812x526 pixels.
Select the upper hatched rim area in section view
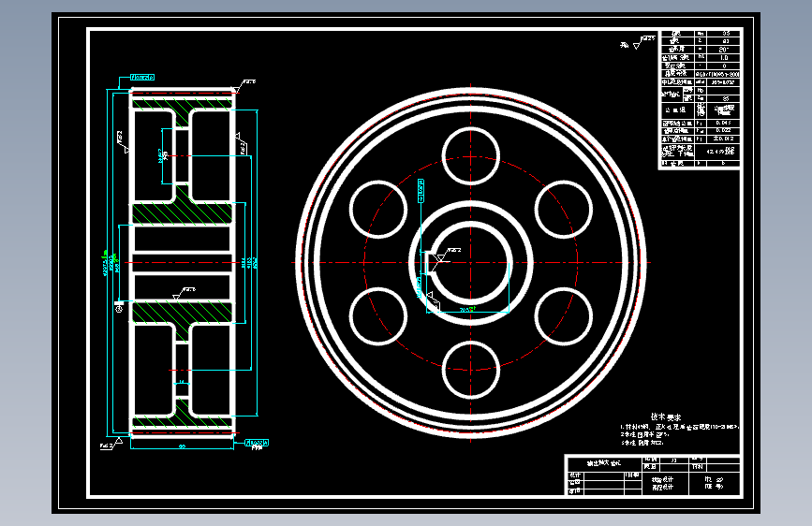pos(182,104)
